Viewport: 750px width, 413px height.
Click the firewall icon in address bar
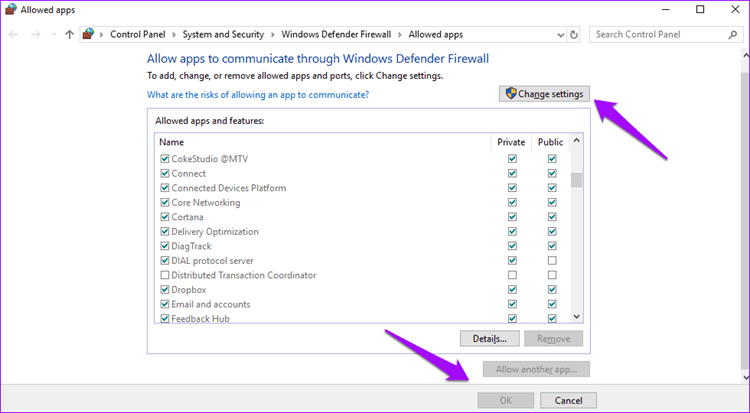click(x=88, y=34)
